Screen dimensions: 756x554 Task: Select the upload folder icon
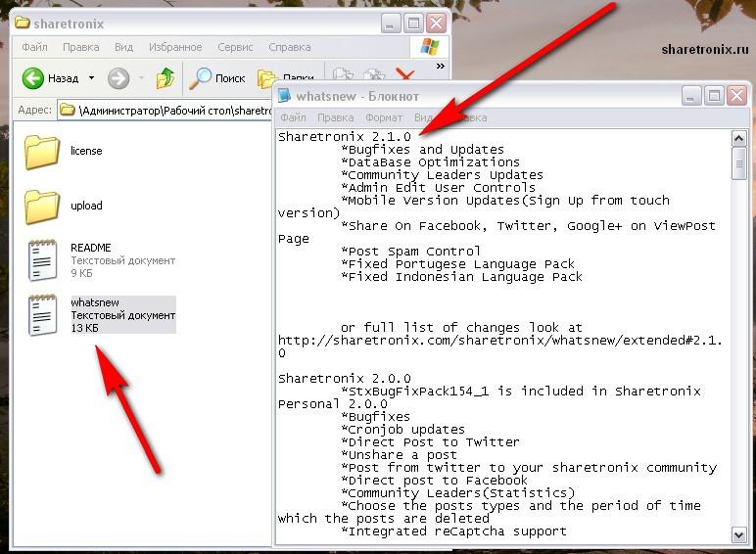click(42, 207)
